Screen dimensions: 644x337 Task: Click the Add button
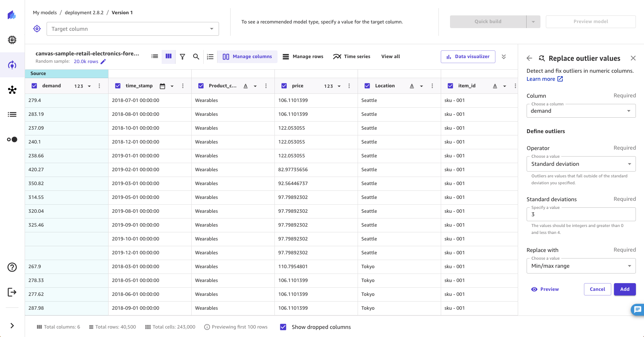(x=624, y=289)
